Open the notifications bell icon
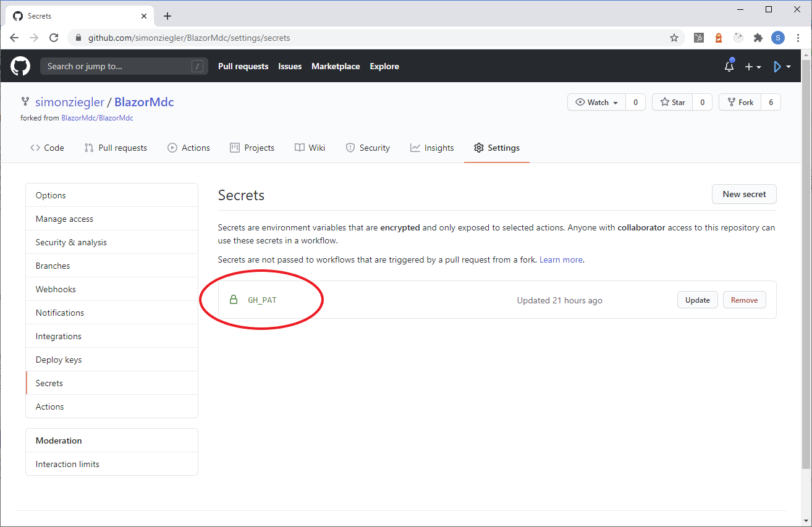The height and width of the screenshot is (527, 812). point(729,66)
